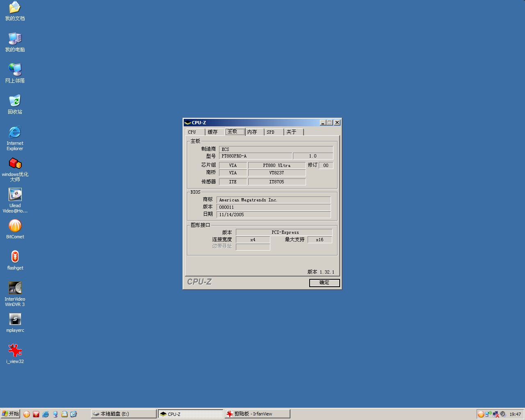The width and height of the screenshot is (525, 420).
Task: Select the mplayerc desktop icon
Action: click(15, 322)
